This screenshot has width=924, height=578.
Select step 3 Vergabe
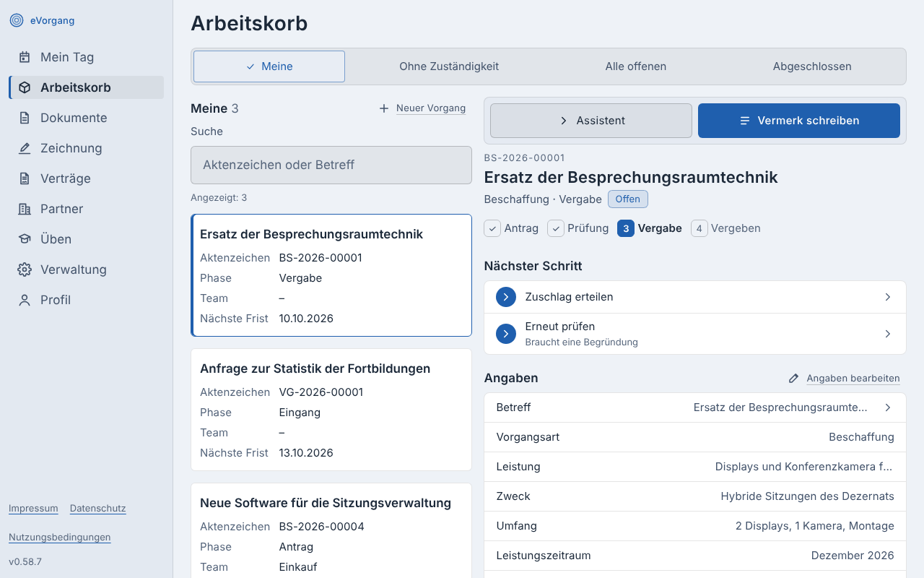(650, 228)
